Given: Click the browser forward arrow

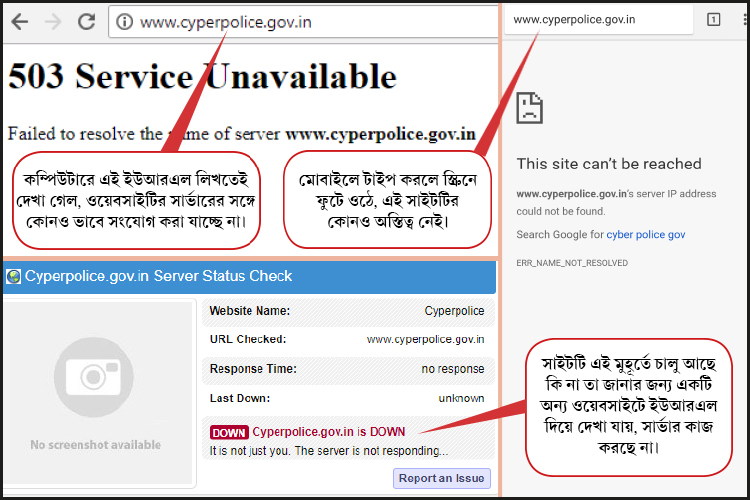Looking at the screenshot, I should point(53,21).
